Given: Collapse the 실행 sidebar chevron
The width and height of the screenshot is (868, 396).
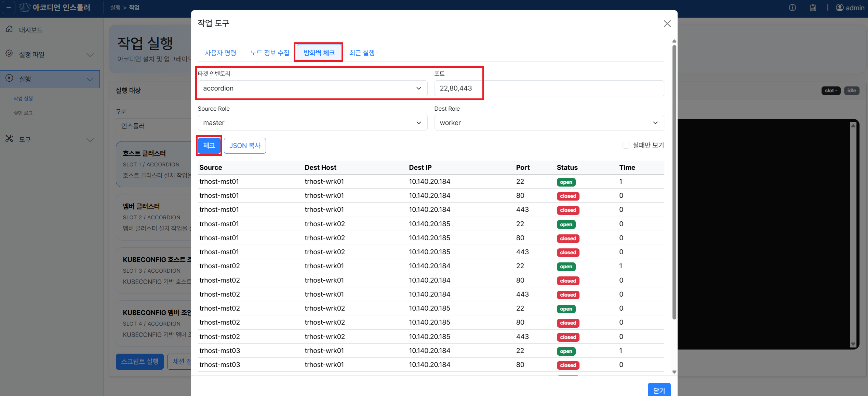Looking at the screenshot, I should [90, 79].
